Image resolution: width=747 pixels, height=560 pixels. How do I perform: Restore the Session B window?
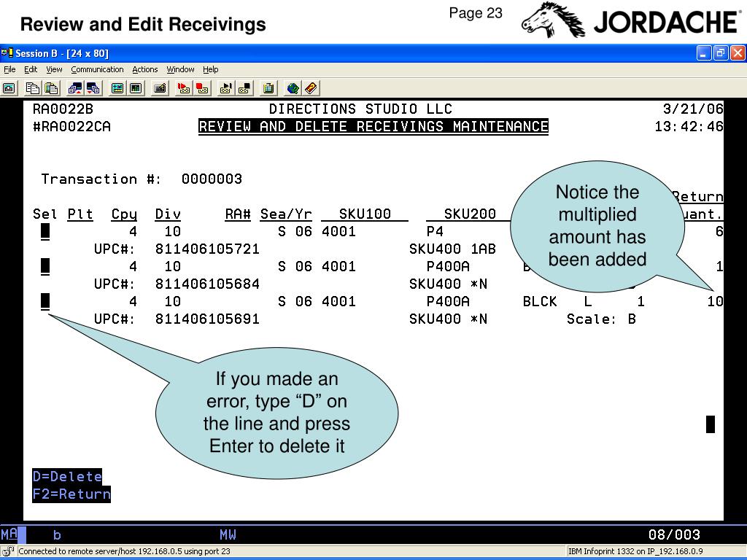720,52
